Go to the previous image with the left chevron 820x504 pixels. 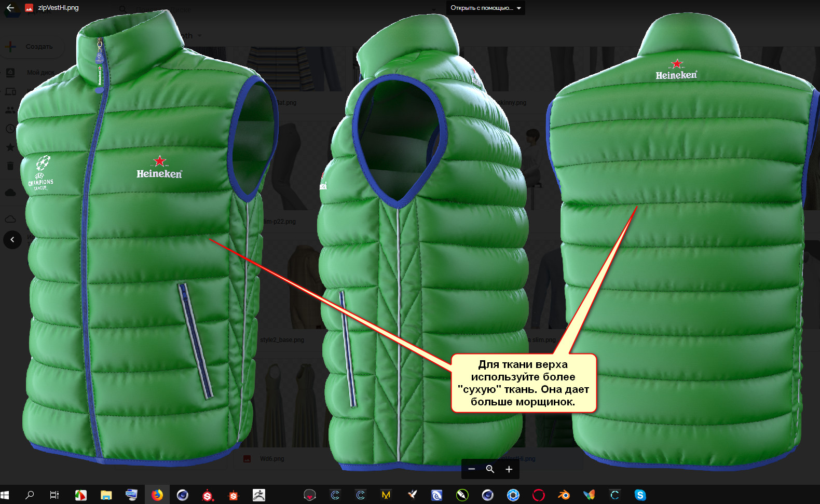(x=12, y=240)
